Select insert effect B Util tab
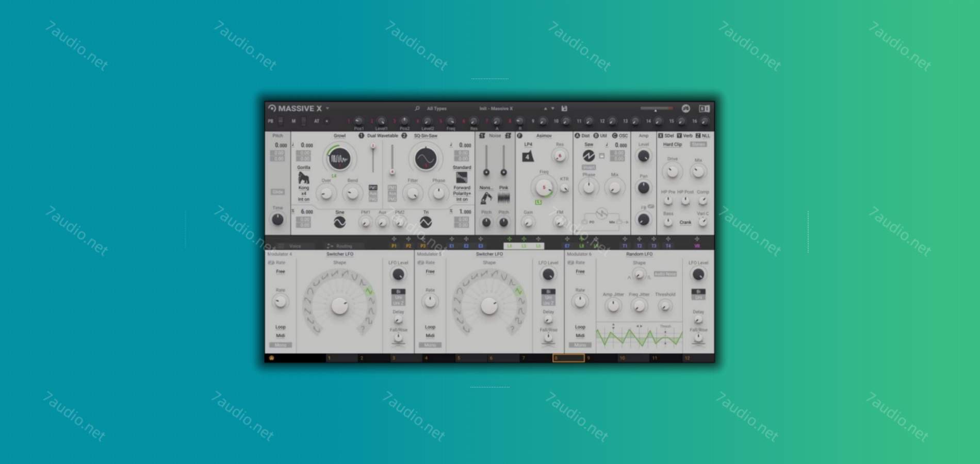Image resolution: width=980 pixels, height=464 pixels. pyautogui.click(x=600, y=136)
